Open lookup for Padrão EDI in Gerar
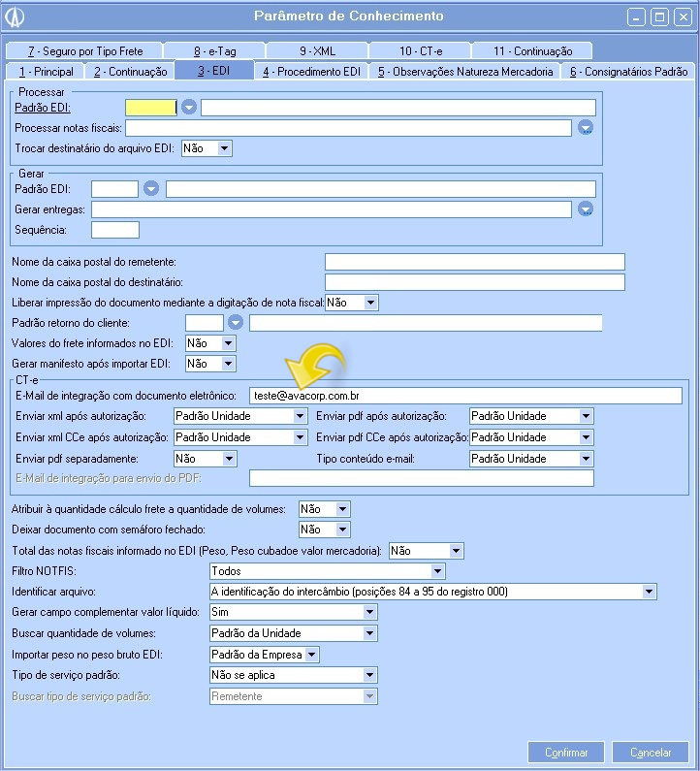This screenshot has width=700, height=771. click(x=151, y=189)
